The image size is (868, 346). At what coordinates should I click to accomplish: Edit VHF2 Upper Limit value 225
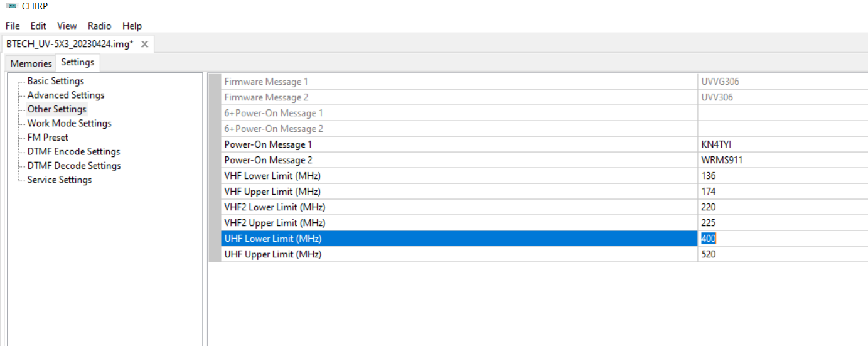pos(783,223)
